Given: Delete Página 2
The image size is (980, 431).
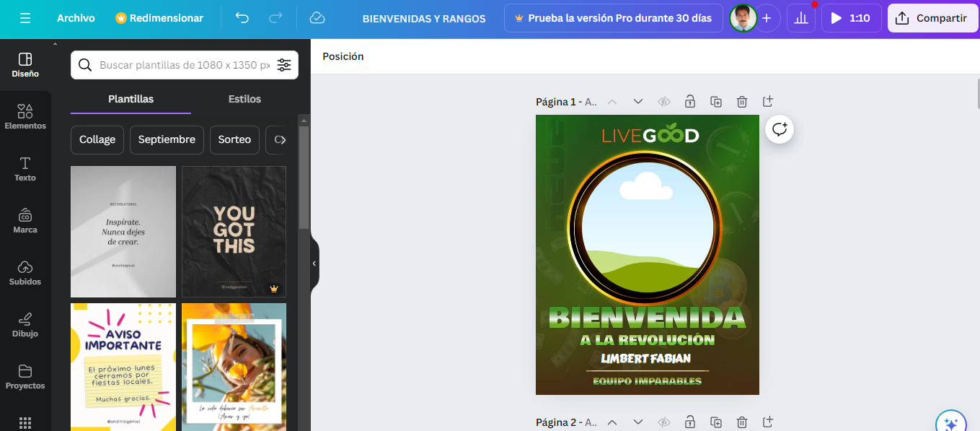Looking at the screenshot, I should (x=742, y=422).
